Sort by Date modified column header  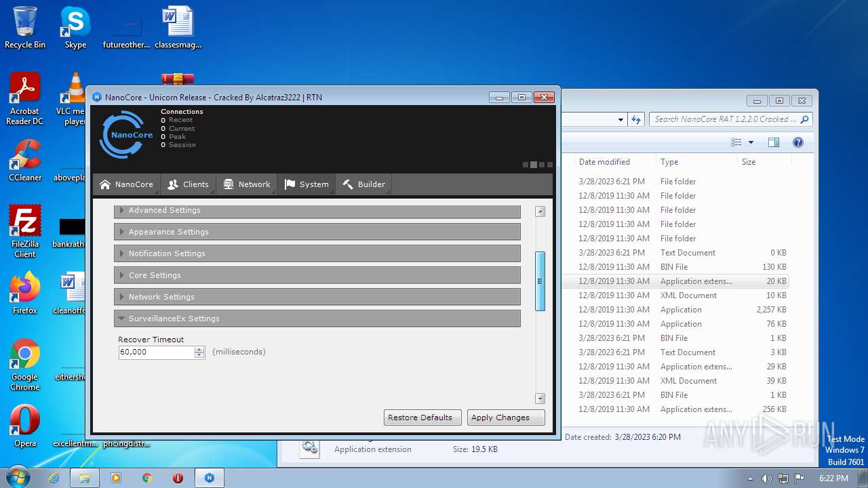tap(614, 162)
